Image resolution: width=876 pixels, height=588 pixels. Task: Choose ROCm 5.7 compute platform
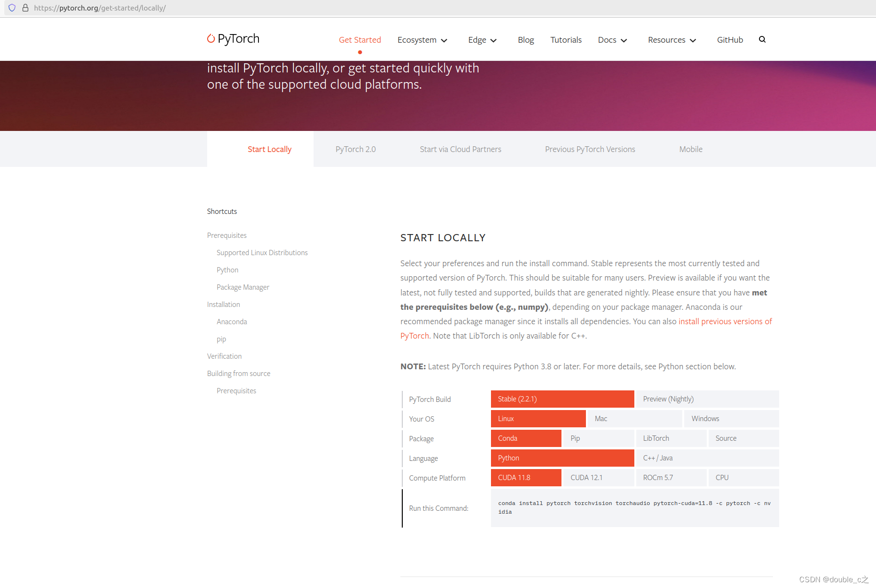pos(671,478)
